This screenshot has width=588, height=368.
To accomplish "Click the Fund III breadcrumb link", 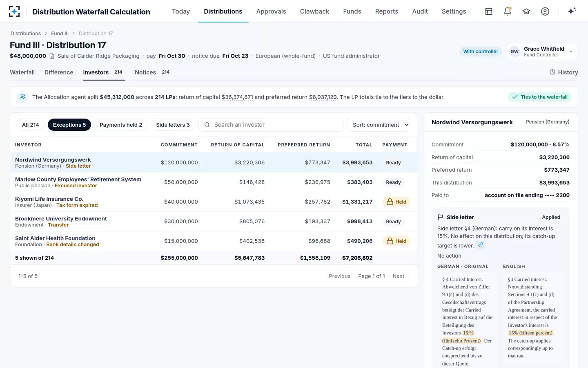I will click(60, 34).
